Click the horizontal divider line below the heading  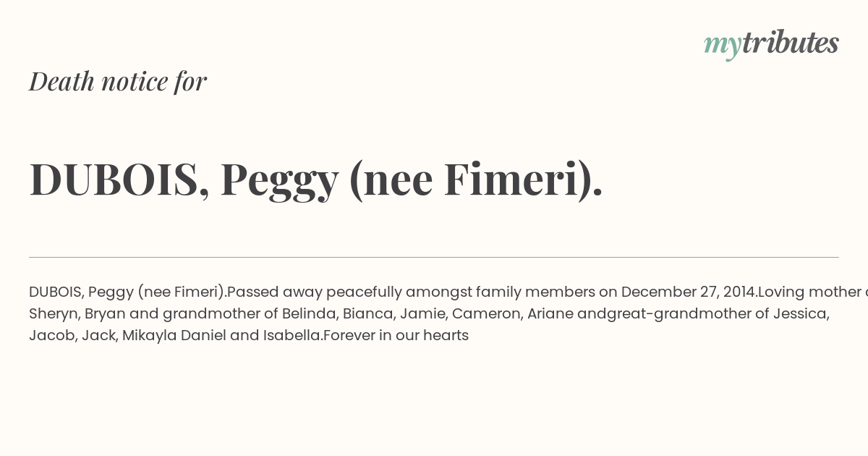click(x=434, y=257)
